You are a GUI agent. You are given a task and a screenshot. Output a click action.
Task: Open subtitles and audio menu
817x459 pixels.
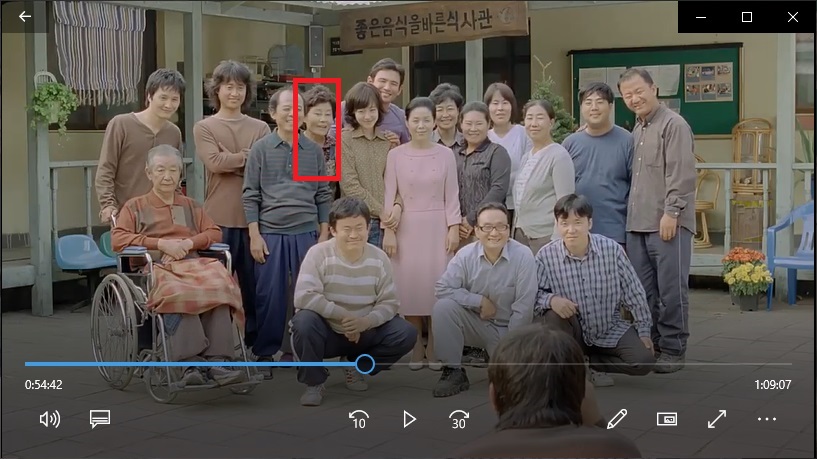coord(100,419)
